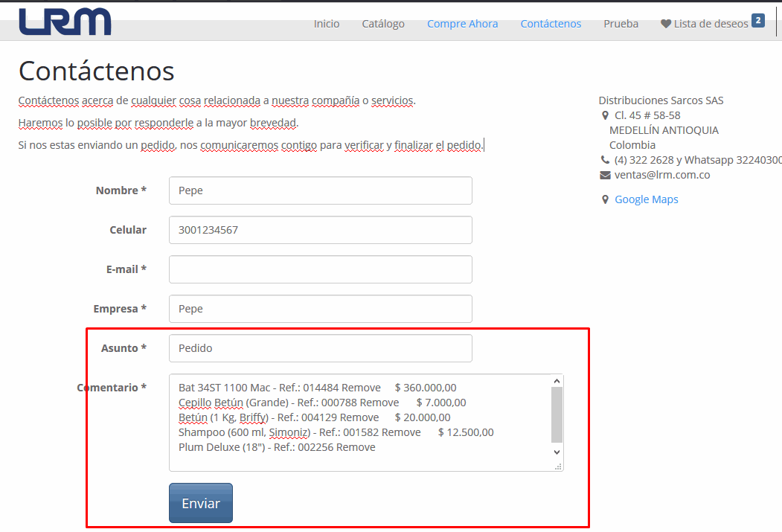Click the down arrow of the comment scrollbar
Image resolution: width=782 pixels, height=532 pixels.
(x=556, y=452)
